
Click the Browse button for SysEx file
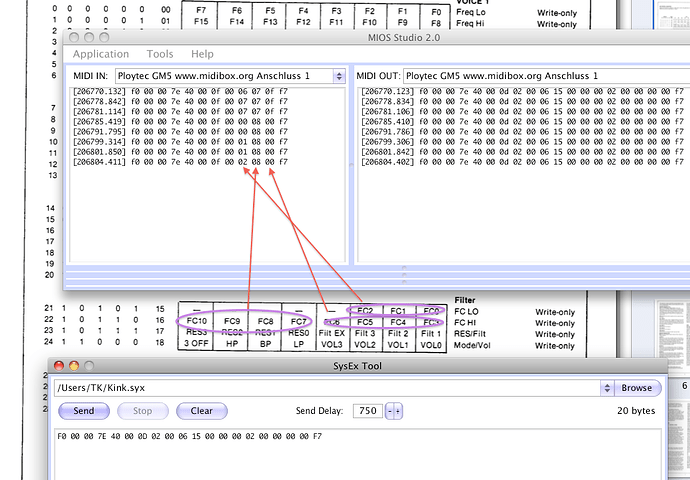pyautogui.click(x=637, y=388)
